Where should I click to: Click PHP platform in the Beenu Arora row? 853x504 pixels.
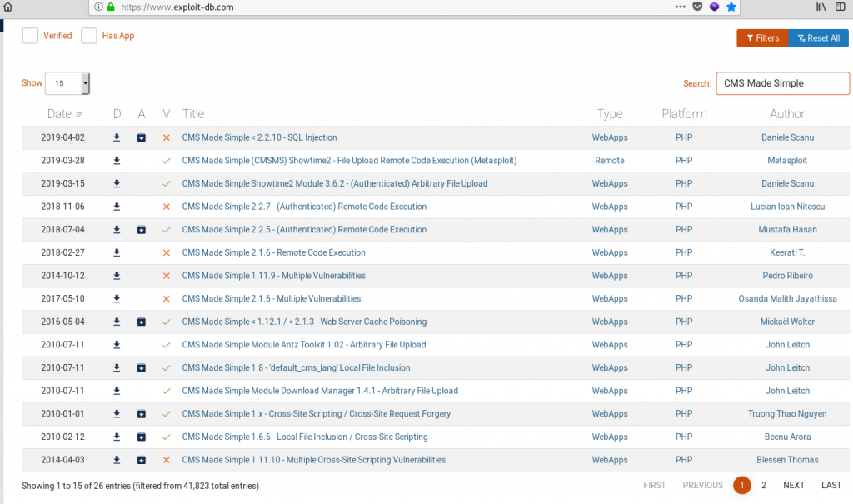(684, 437)
